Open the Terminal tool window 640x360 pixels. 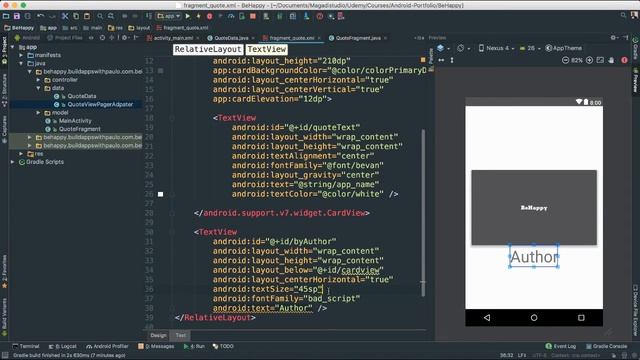coord(26,347)
